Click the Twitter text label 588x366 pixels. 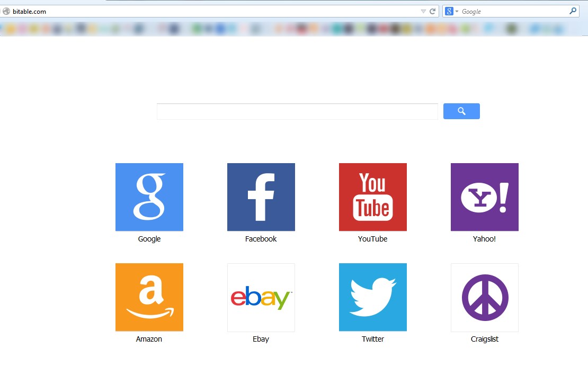click(x=373, y=339)
